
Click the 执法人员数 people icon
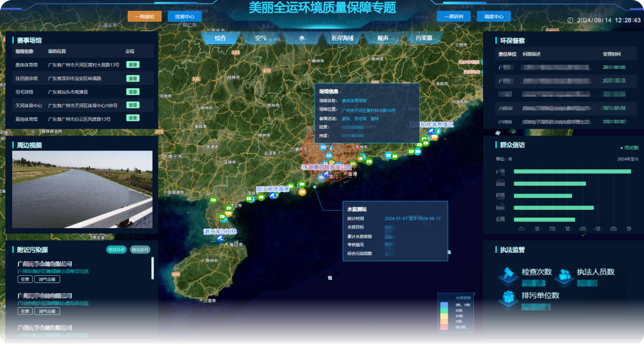coord(563,275)
